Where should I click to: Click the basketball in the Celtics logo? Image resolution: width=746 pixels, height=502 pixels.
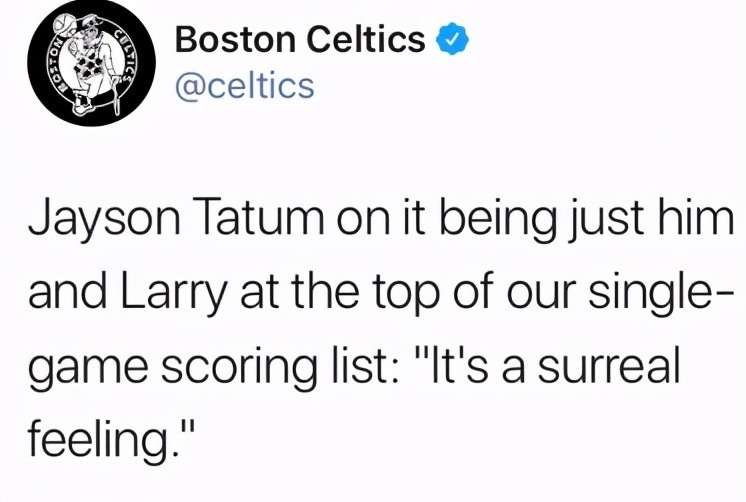[64, 25]
